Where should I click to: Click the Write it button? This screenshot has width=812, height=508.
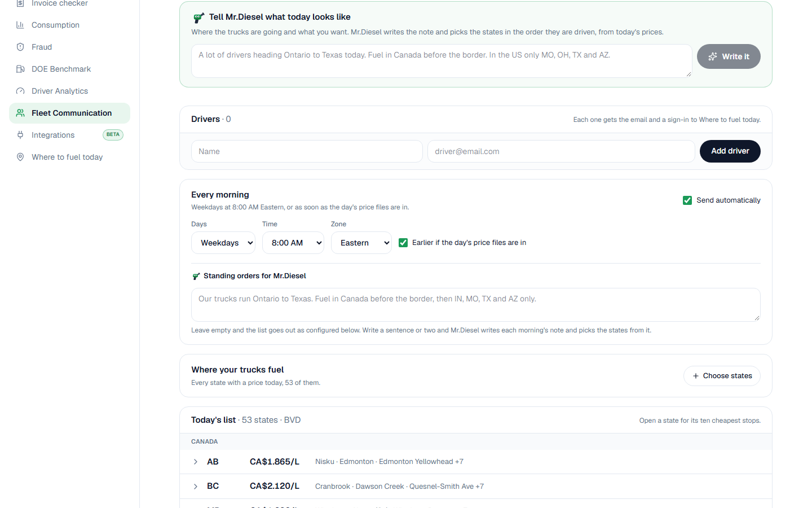(729, 56)
